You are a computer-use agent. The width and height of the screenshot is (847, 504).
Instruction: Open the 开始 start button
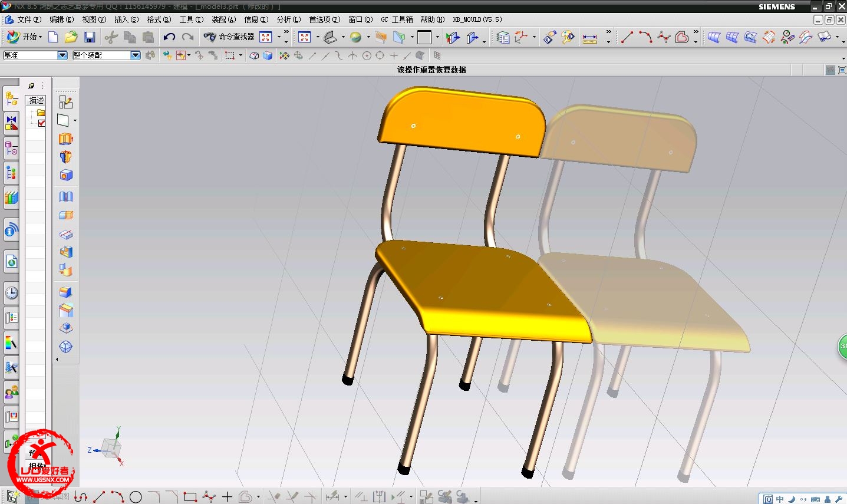tap(25, 37)
